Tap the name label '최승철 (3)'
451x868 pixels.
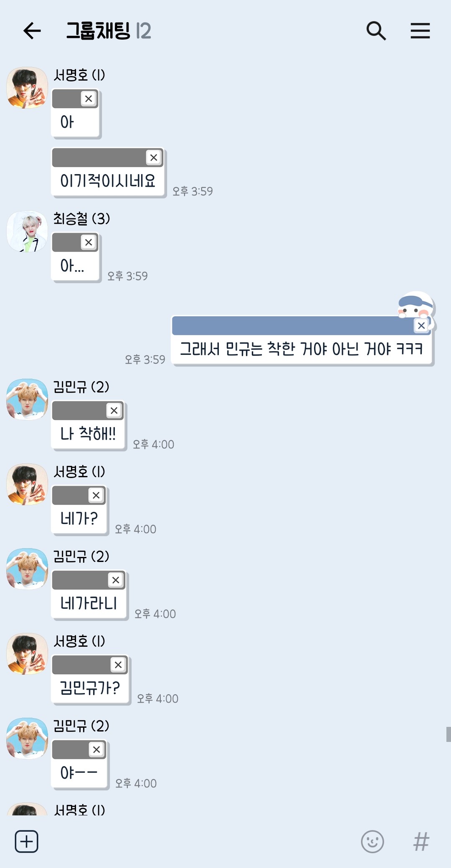coord(81,218)
